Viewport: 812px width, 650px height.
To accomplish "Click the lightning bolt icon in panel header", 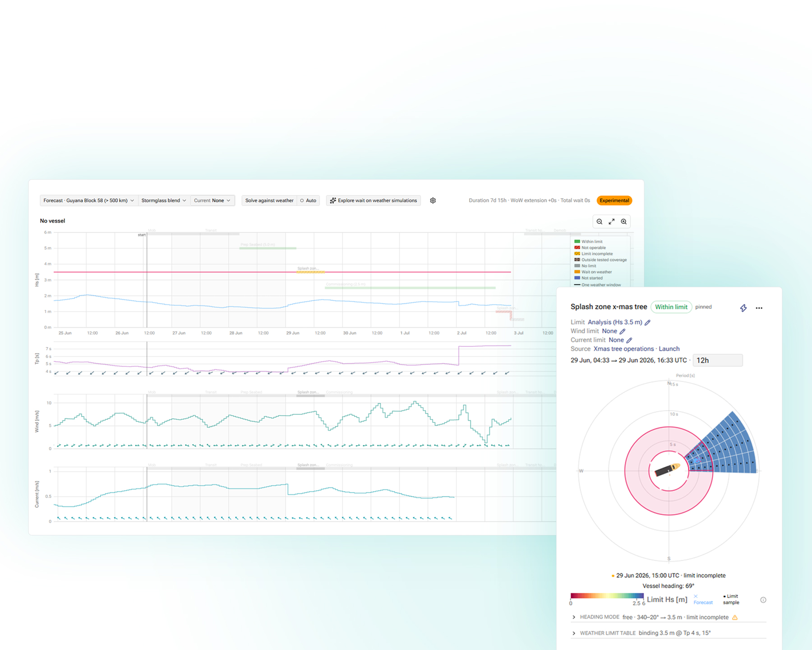I will click(743, 308).
